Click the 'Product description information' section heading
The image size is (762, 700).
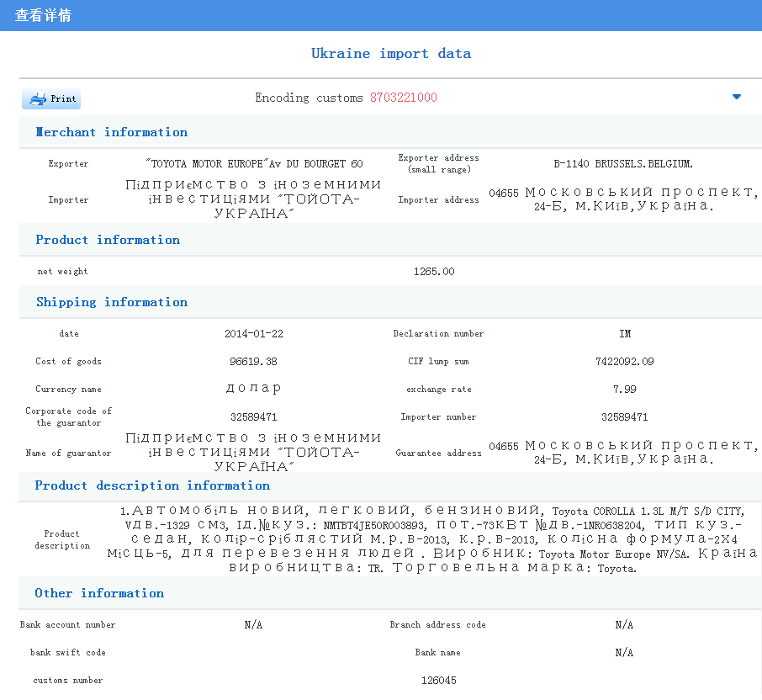(x=152, y=485)
